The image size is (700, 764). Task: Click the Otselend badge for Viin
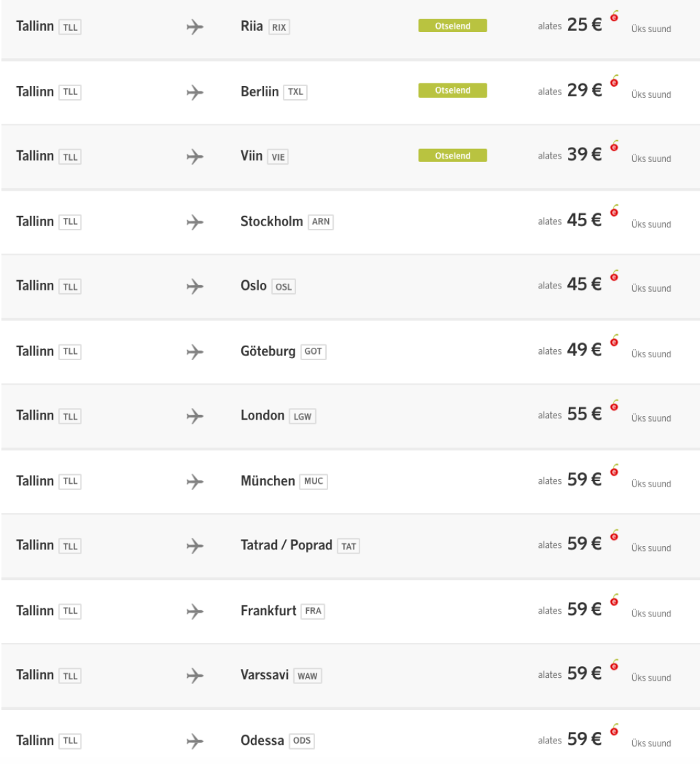453,156
